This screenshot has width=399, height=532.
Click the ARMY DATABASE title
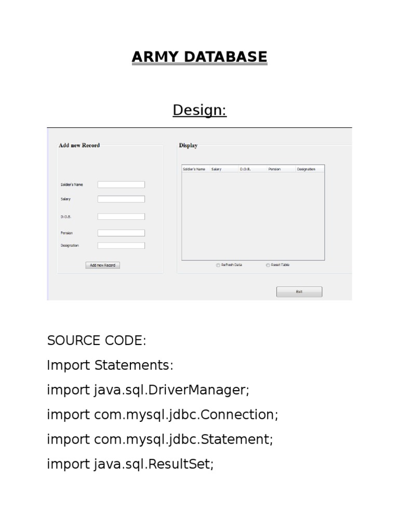click(x=199, y=57)
